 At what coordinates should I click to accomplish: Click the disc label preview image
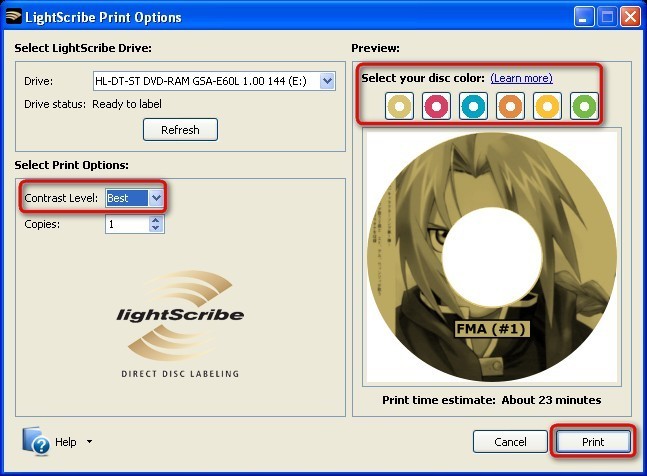(492, 257)
